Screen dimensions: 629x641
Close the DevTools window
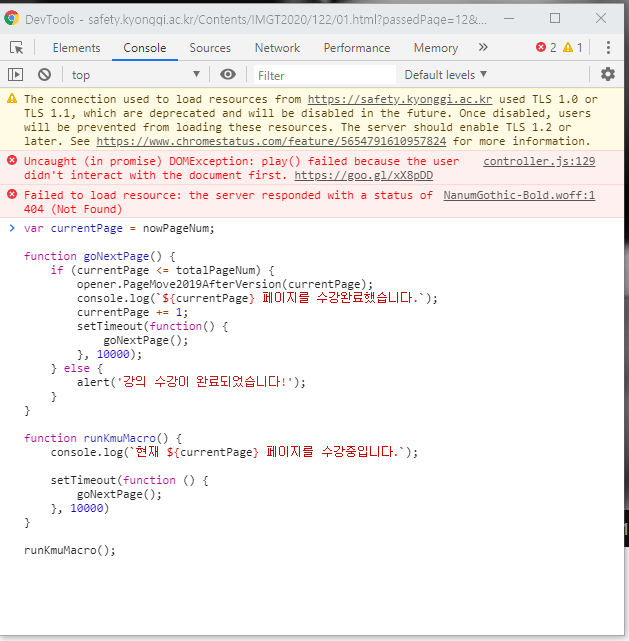(x=601, y=18)
